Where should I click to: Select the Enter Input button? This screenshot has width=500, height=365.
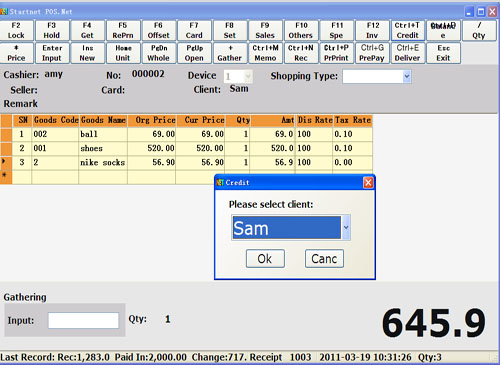pyautogui.click(x=52, y=53)
